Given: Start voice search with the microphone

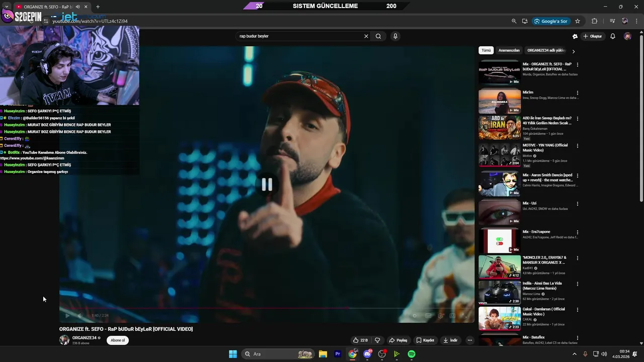Looking at the screenshot, I should click(395, 36).
